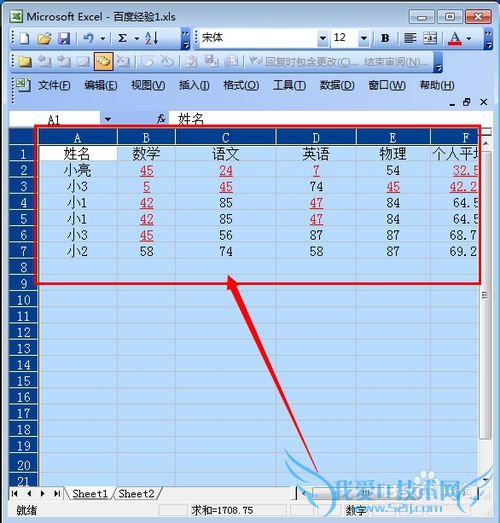Save the workbook with the floppy icon
Screen dimensions: 500x523
point(64,38)
